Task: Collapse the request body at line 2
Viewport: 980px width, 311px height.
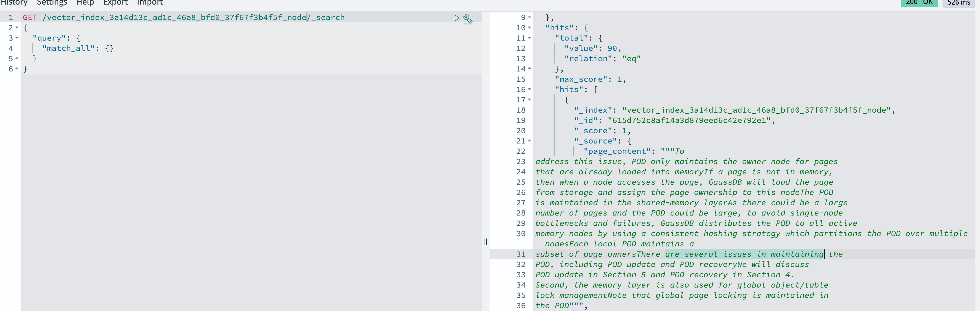Action: [17, 28]
